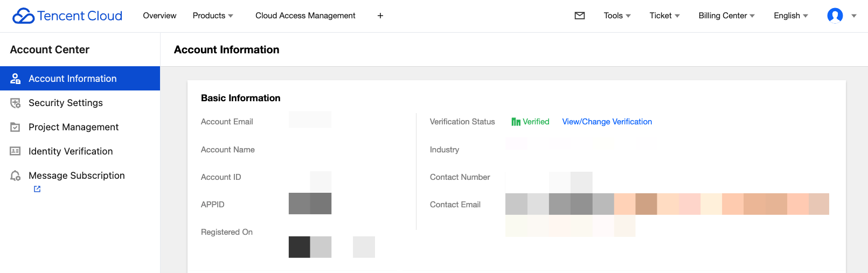The height and width of the screenshot is (273, 868).
Task: Click the user avatar icon
Action: pyautogui.click(x=835, y=16)
